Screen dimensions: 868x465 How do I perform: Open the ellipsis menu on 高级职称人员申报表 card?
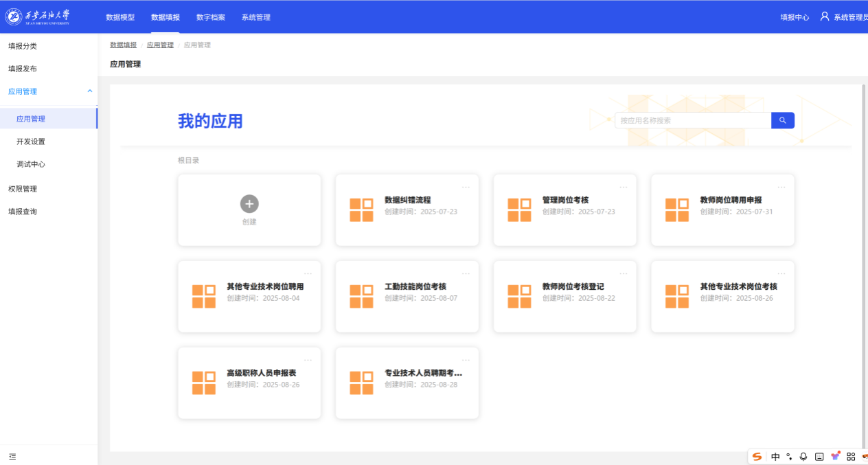[x=308, y=360]
